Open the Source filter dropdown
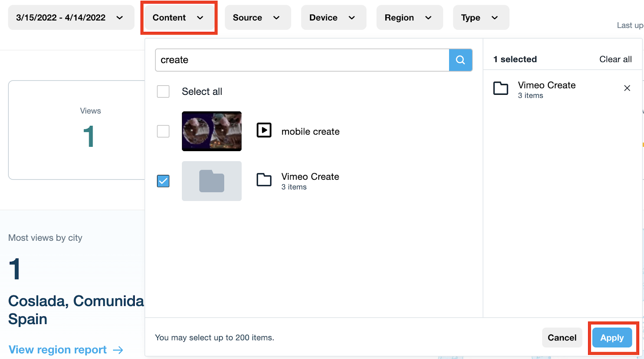 tap(258, 18)
